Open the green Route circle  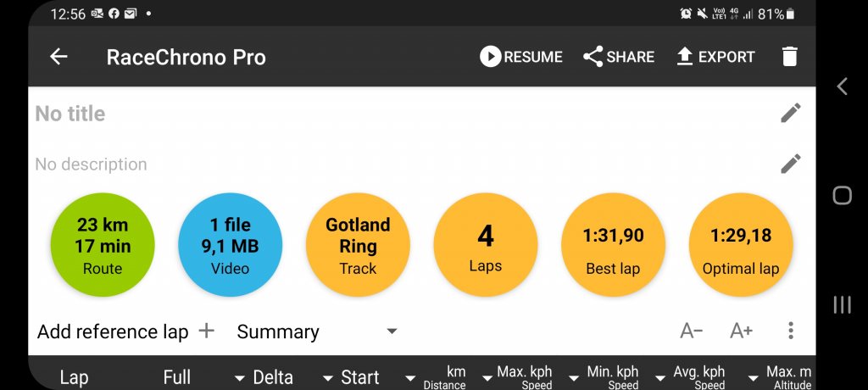coord(103,244)
